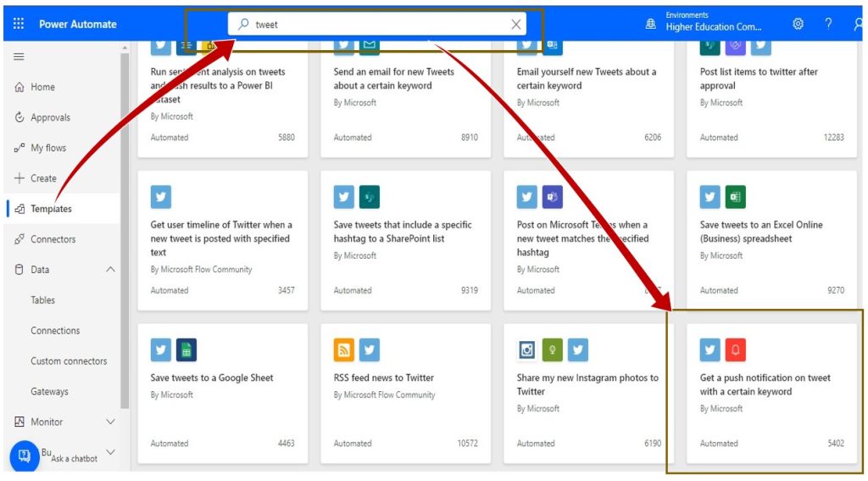Expand the Monitor section chevron
Viewport: 868px width, 481px height.
110,422
